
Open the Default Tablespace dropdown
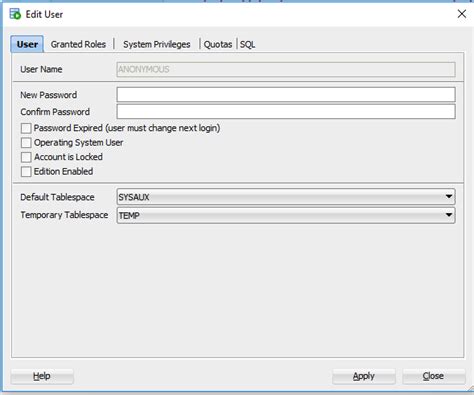286,197
